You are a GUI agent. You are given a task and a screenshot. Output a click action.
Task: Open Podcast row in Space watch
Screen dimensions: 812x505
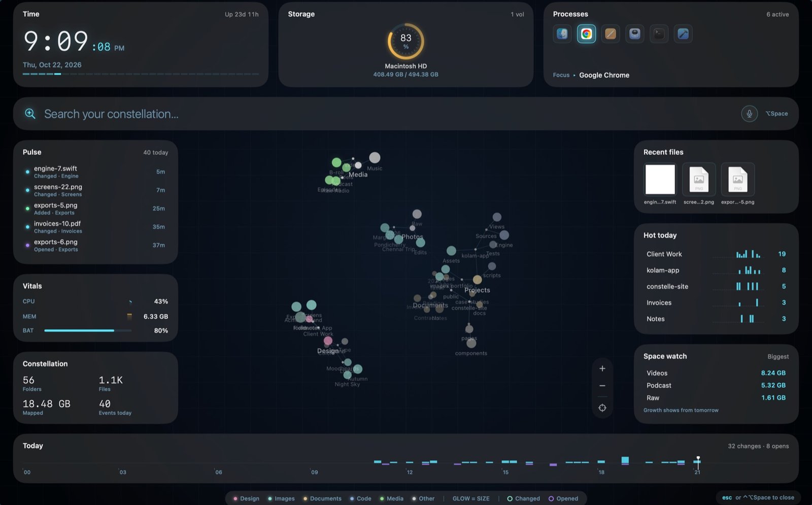pos(716,385)
